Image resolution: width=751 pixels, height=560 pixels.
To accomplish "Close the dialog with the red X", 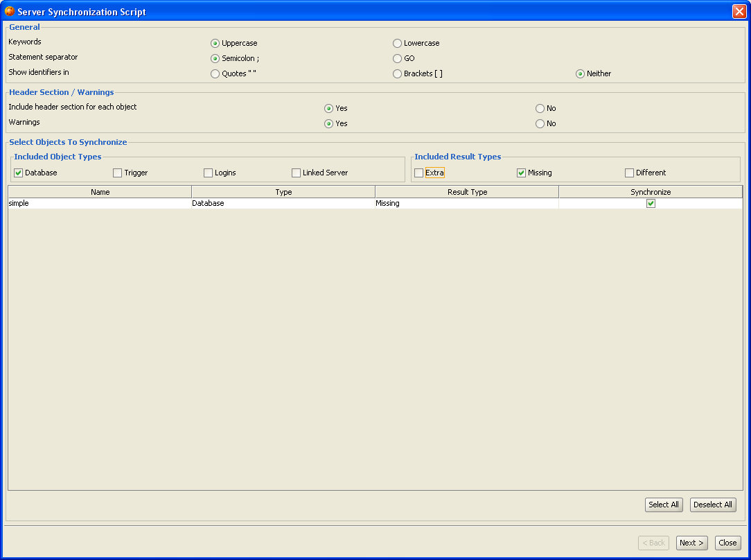I will (739, 12).
